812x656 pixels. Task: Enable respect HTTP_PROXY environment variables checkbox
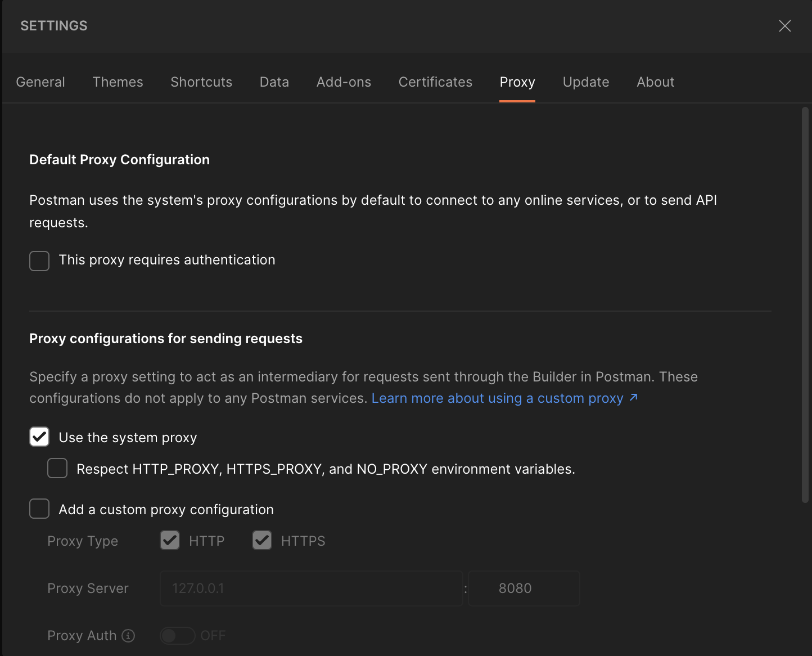click(57, 468)
